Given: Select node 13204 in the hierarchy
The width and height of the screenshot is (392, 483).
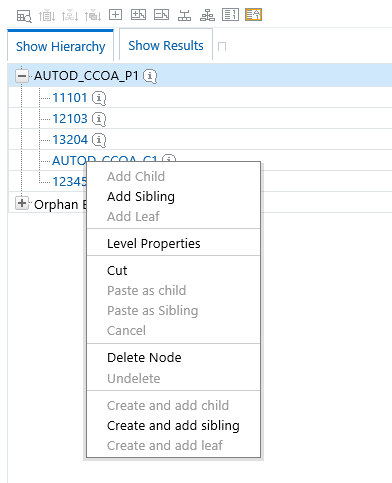Looking at the screenshot, I should pos(70,140).
